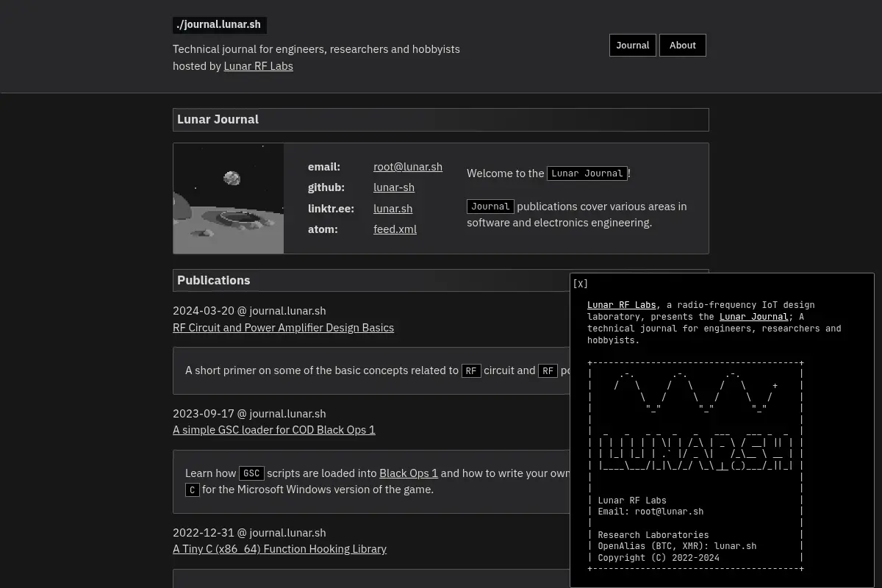
Task: Click the Copyright (C) 2022-2024 line
Action: 659,558
